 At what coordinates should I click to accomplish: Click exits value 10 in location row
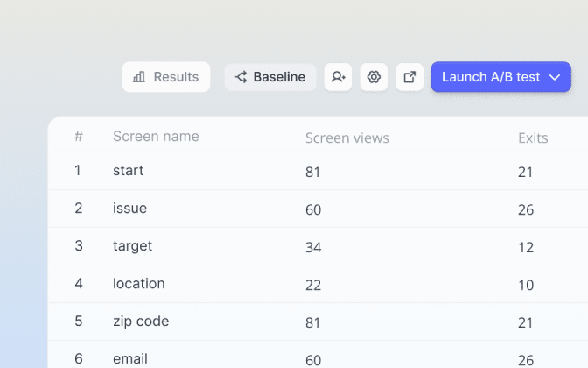(526, 285)
